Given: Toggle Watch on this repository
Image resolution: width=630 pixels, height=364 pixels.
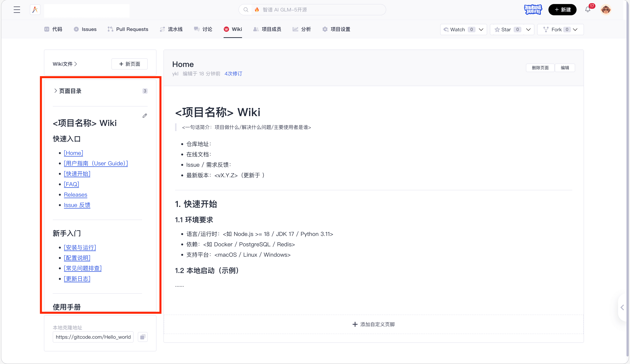Looking at the screenshot, I should [x=455, y=29].
